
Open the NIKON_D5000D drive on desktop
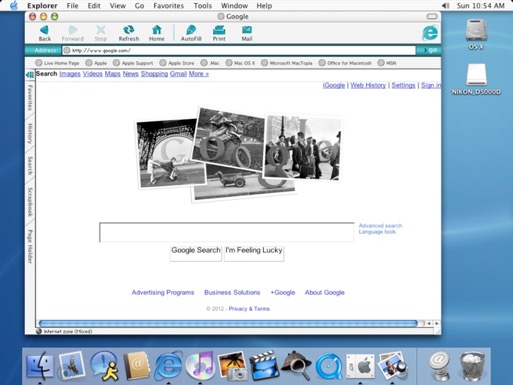coord(476,79)
